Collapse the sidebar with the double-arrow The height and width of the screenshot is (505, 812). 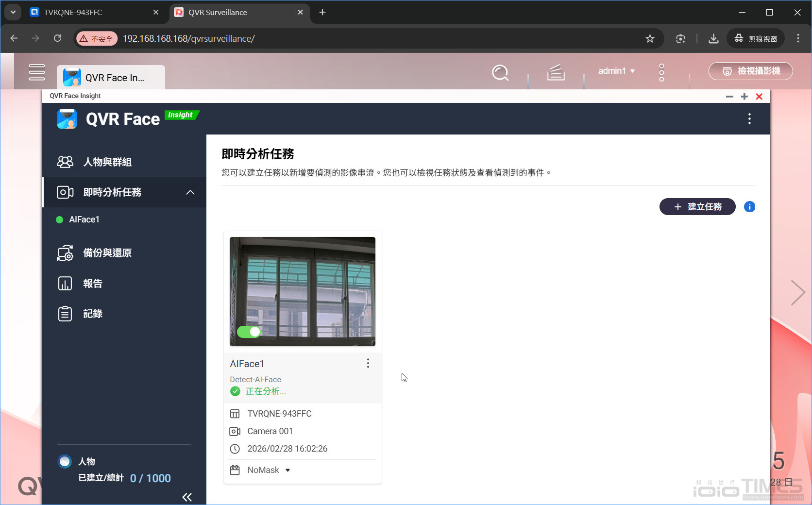[187, 497]
